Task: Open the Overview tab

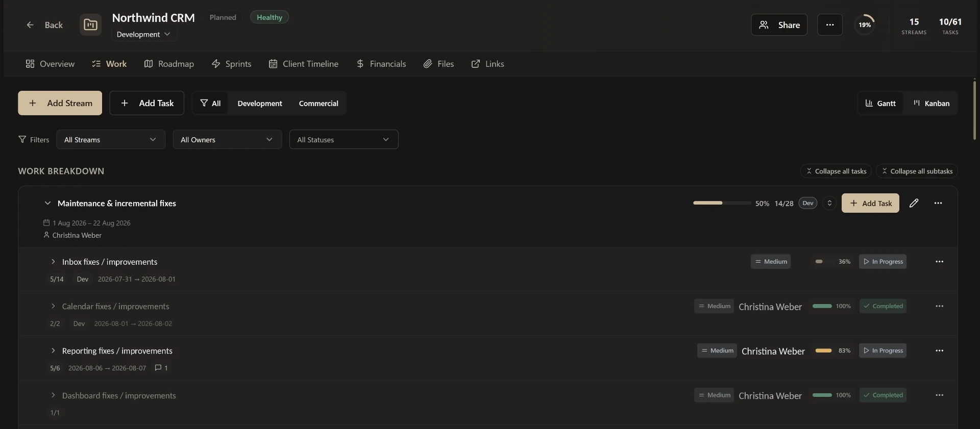Action: coord(50,64)
